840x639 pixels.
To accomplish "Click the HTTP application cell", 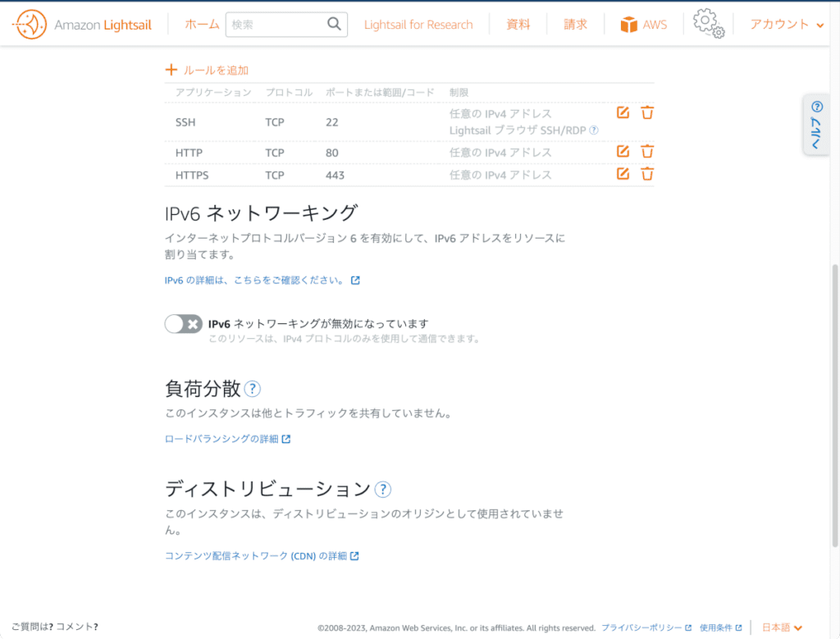I will [189, 153].
